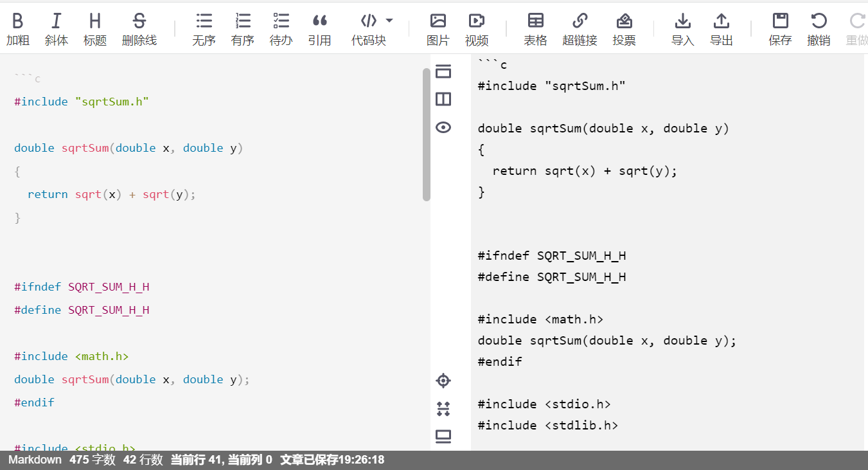Toggle preview-only mode with the eye icon
The image size is (868, 470).
[x=443, y=127]
